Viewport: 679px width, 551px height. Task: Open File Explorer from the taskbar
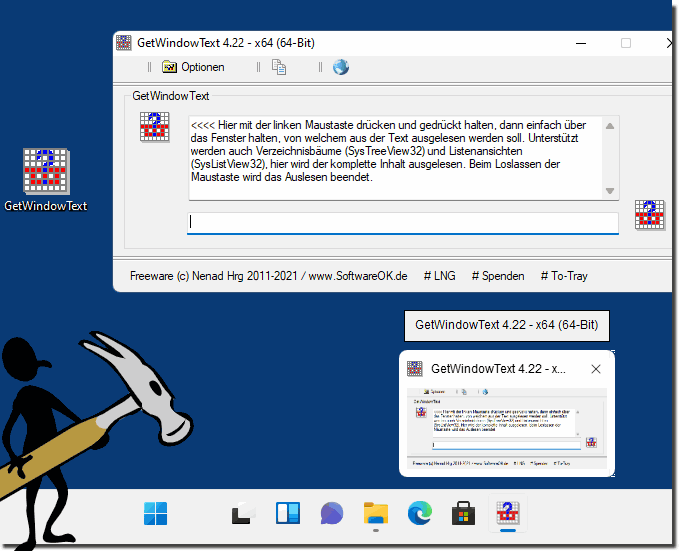pyautogui.click(x=376, y=513)
